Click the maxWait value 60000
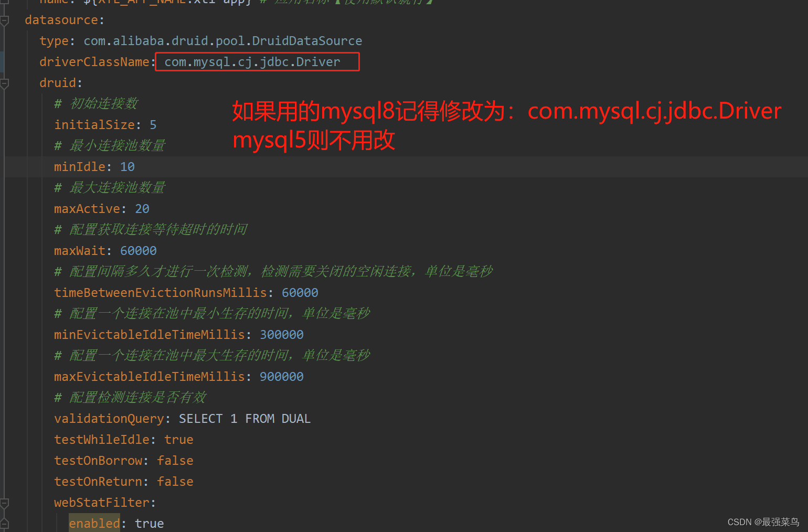This screenshot has height=532, width=808. (x=139, y=251)
